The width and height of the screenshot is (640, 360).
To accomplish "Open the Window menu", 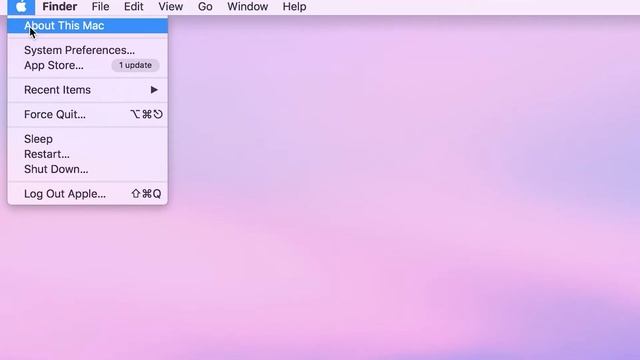I will [x=247, y=7].
